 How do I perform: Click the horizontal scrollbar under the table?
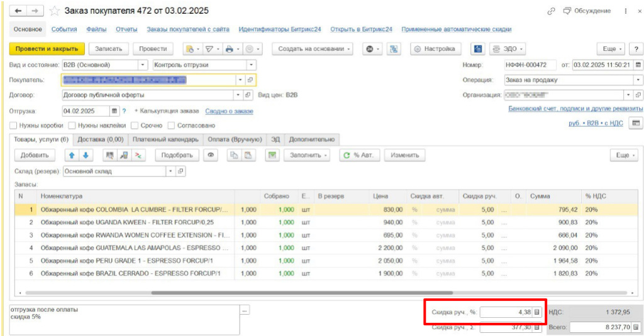[302, 293]
